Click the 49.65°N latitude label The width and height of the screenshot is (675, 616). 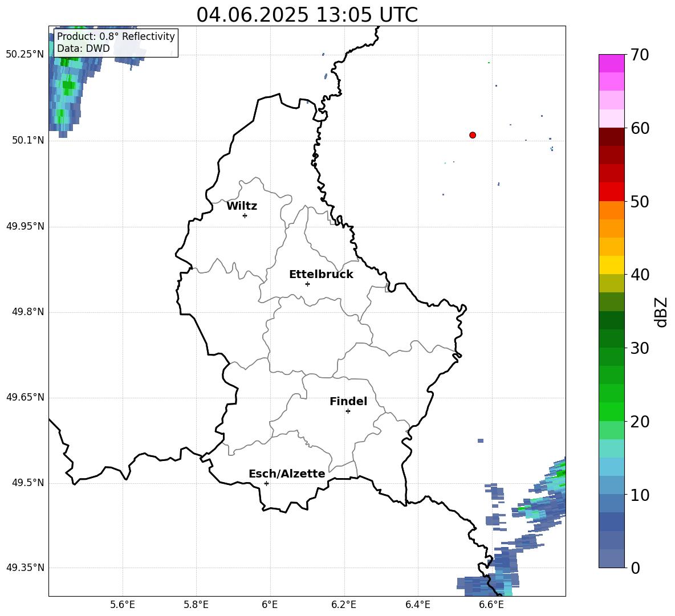[x=25, y=397]
